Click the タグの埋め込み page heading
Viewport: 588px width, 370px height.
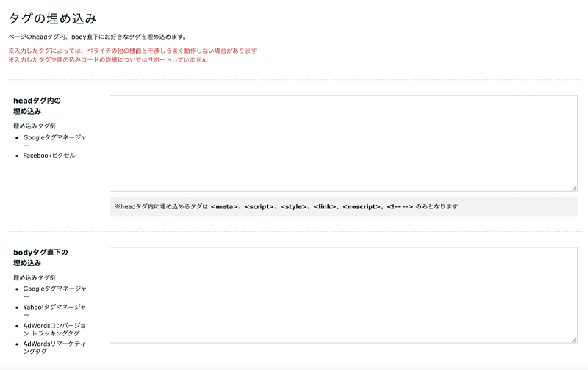52,18
